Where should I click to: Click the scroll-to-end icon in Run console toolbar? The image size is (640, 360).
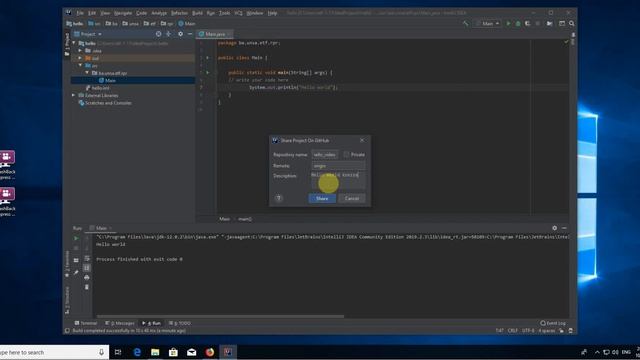87,268
